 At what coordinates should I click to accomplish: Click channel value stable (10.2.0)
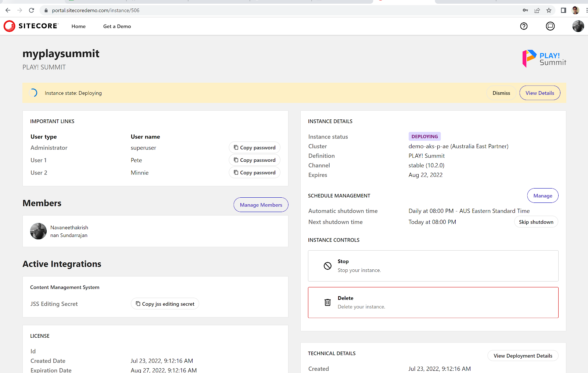pyautogui.click(x=426, y=165)
